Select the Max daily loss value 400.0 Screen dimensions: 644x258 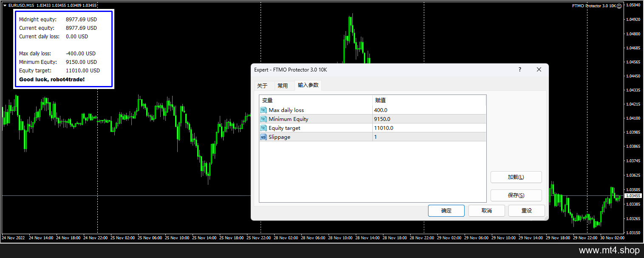coord(429,110)
